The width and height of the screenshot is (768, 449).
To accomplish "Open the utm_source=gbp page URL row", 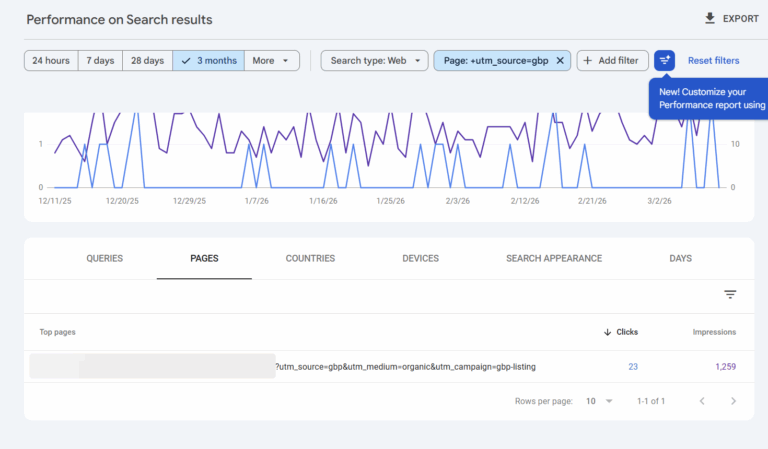I will click(x=405, y=367).
